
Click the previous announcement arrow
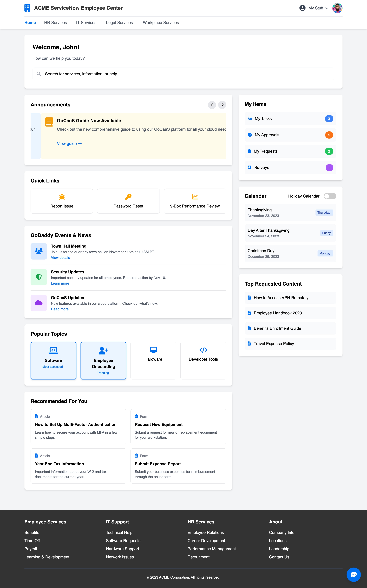tap(212, 105)
